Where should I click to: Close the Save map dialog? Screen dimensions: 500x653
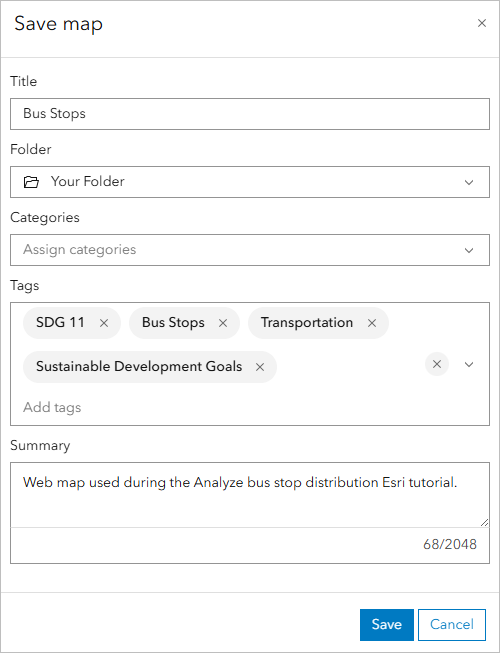coord(482,23)
